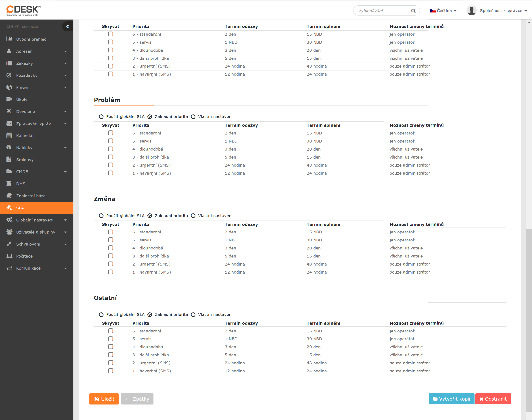Open the Kalendár calendar icon
The width and height of the screenshot is (532, 420).
[x=9, y=136]
